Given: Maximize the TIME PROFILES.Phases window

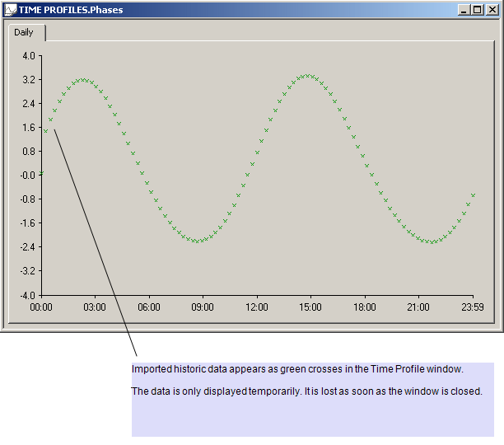Looking at the screenshot, I should tap(477, 10).
